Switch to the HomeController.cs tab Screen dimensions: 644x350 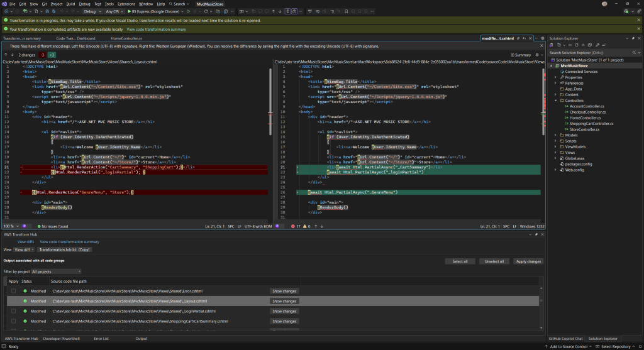[126, 38]
